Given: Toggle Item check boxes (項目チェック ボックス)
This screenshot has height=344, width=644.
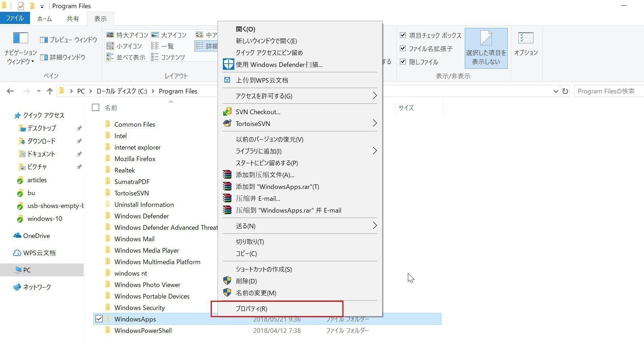Looking at the screenshot, I should [x=403, y=35].
